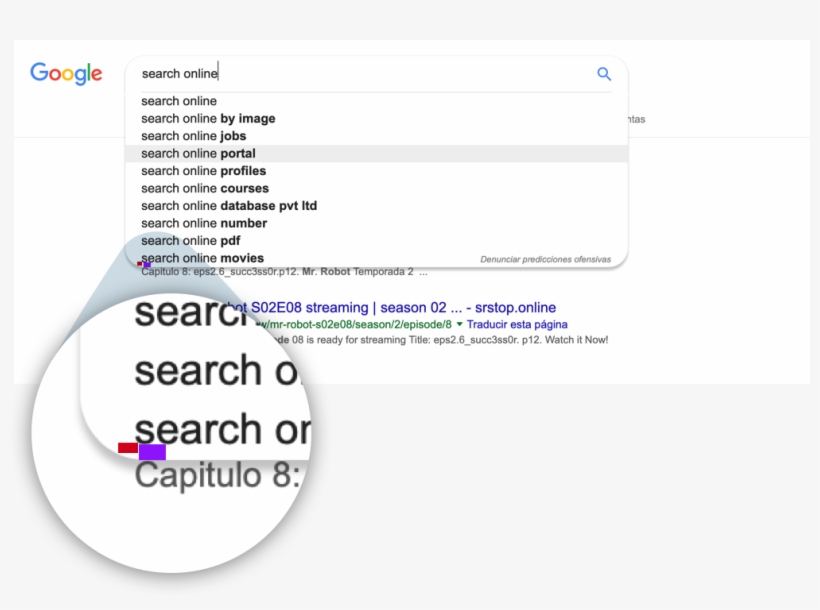Click 'Denunciar predicciones ofensivas' link
820x610 pixels.
(x=545, y=260)
